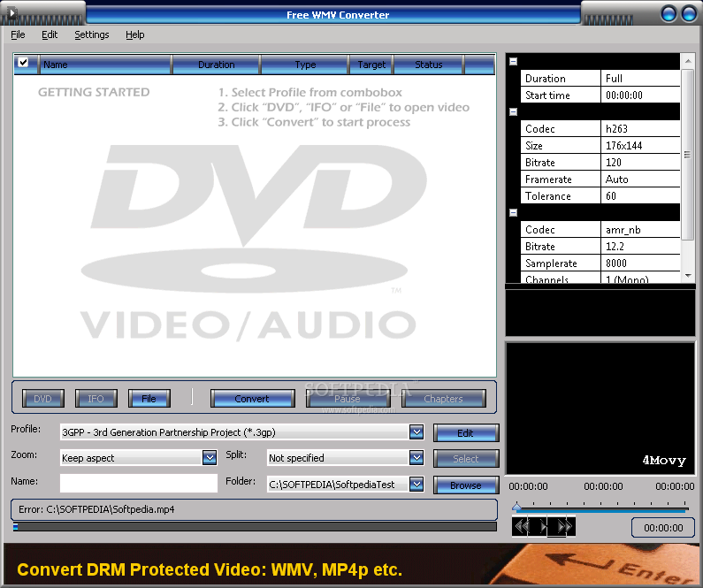703x588 pixels.
Task: Click the Status column header
Action: 429,65
